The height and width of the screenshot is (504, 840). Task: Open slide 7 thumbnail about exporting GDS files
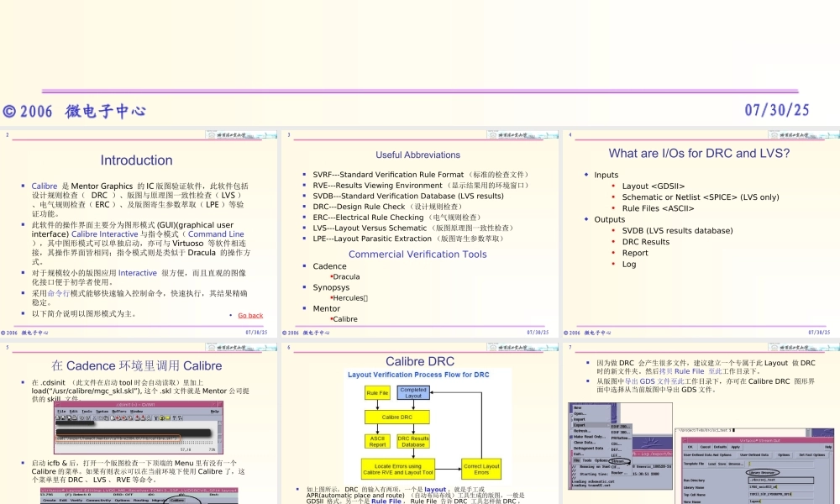pyautogui.click(x=701, y=423)
